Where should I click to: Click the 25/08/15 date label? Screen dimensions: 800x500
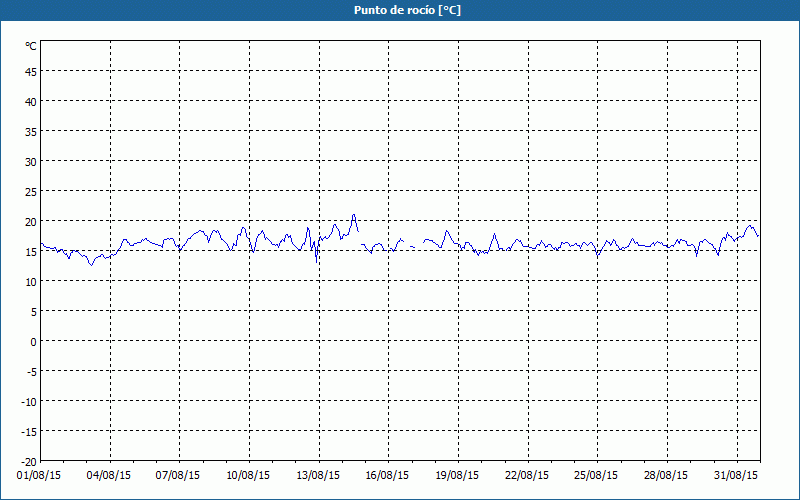click(596, 476)
